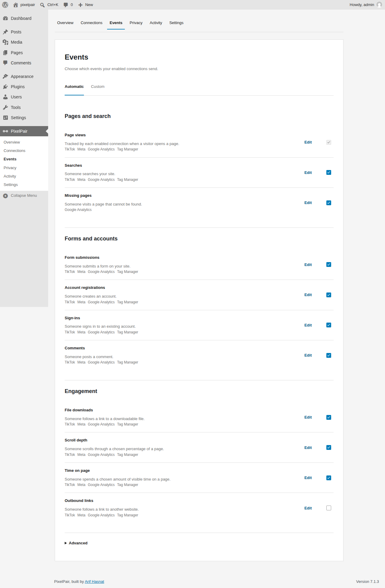Click the Tools wrench icon
Viewport: 385px width, 588px height.
click(5, 107)
